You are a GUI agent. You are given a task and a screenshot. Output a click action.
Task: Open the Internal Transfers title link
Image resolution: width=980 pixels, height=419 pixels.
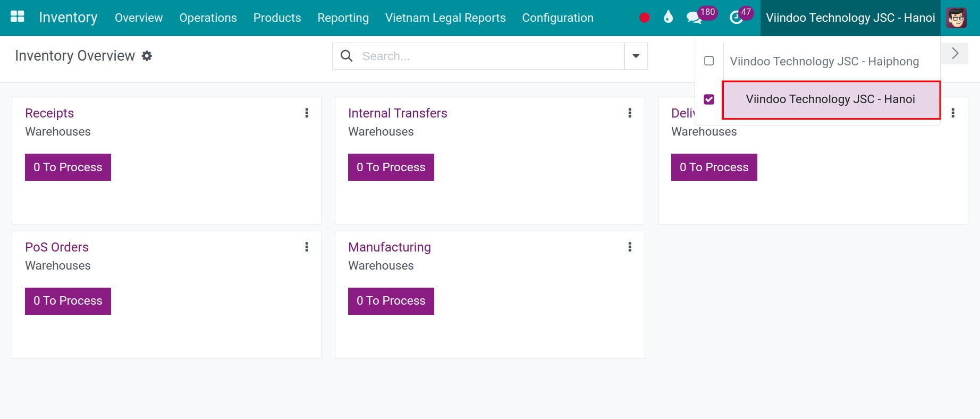click(398, 113)
